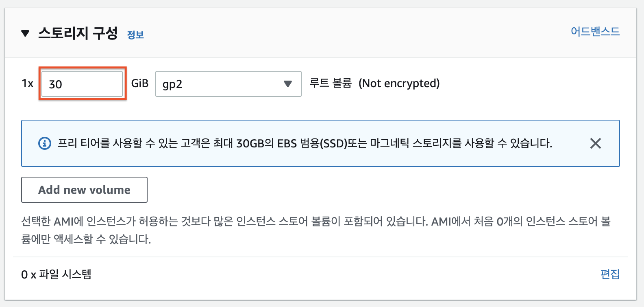Switch to 어드밴스드 storage view
The image size is (644, 307).
[595, 31]
